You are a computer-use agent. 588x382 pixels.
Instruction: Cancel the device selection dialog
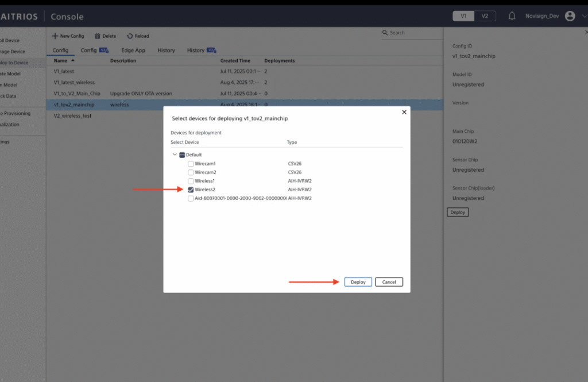click(x=388, y=281)
